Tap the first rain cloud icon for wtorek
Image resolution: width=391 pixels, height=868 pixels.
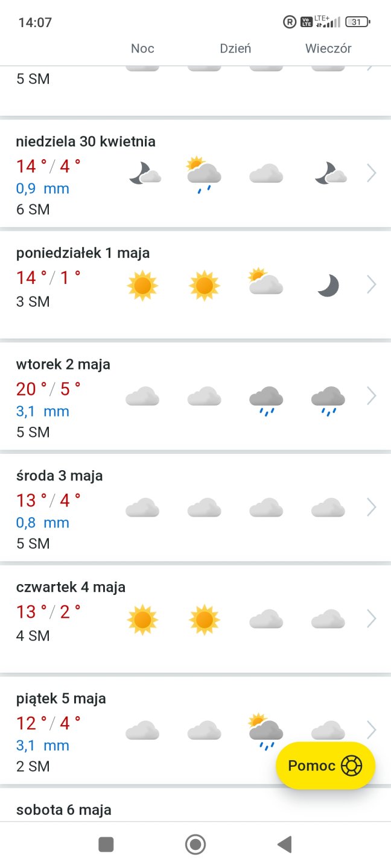point(266,400)
